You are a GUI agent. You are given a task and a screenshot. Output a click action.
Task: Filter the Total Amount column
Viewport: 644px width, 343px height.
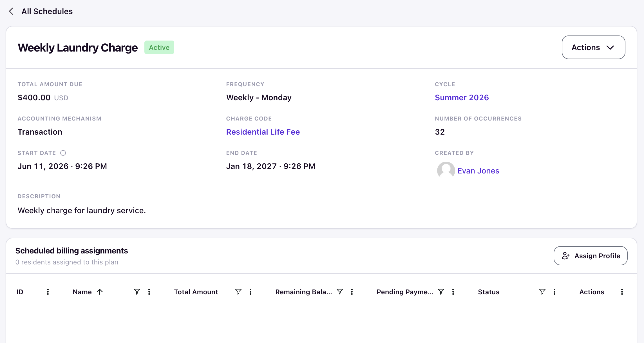(238, 292)
